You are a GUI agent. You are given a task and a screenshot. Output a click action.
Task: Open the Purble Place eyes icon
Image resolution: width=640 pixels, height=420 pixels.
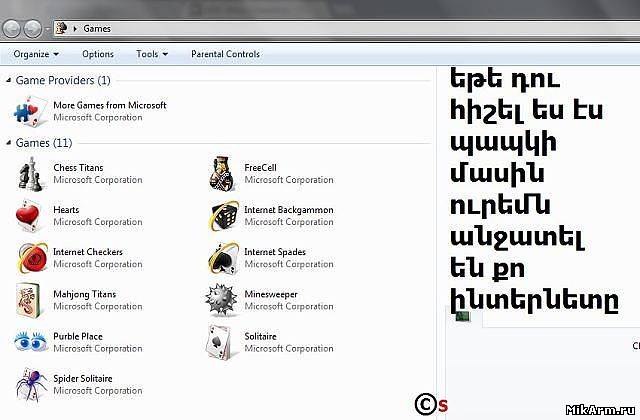[31, 341]
